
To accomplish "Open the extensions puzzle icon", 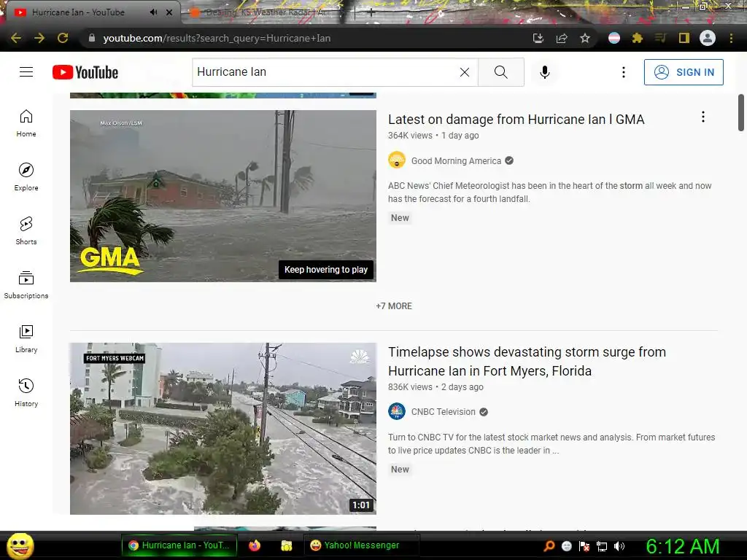I will pos(638,38).
